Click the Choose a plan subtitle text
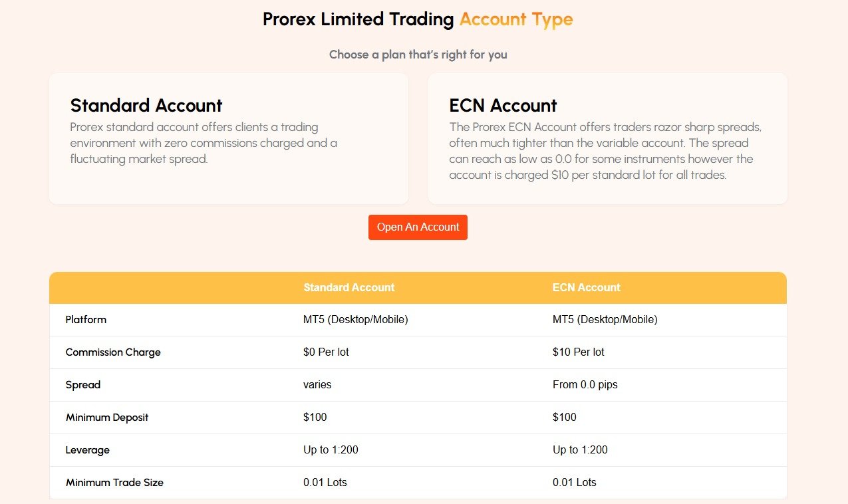The image size is (848, 504). point(418,54)
